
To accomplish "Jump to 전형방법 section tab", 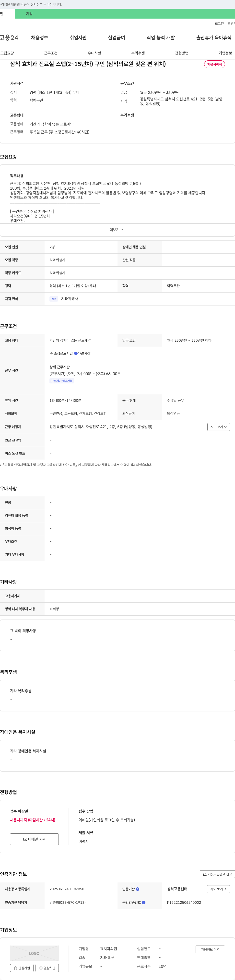I will coord(182,53).
